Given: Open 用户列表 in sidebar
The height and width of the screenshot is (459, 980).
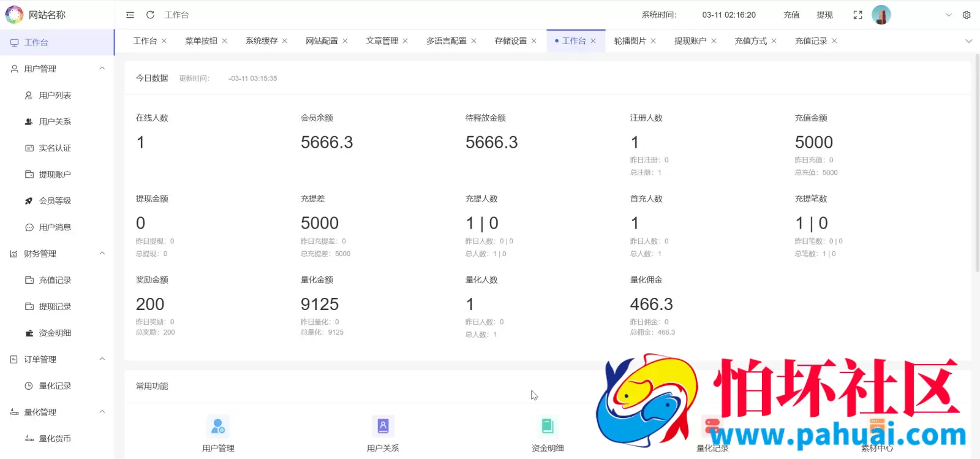Looking at the screenshot, I should pos(57,95).
